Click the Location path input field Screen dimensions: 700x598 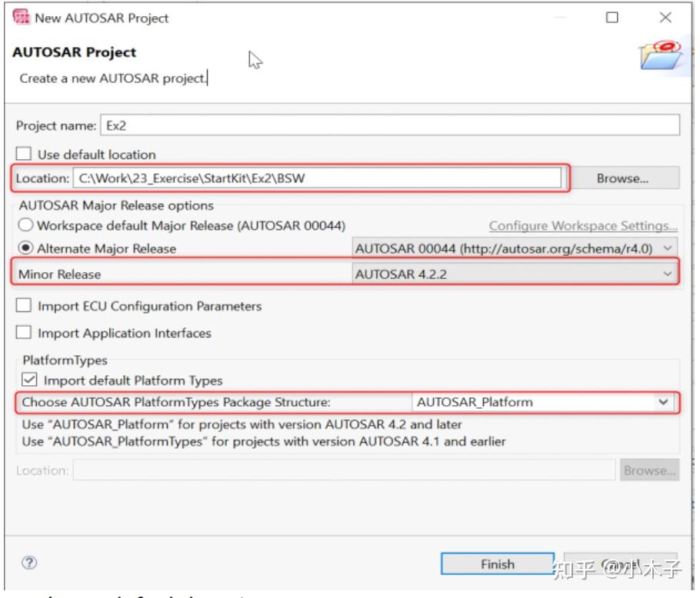click(318, 178)
